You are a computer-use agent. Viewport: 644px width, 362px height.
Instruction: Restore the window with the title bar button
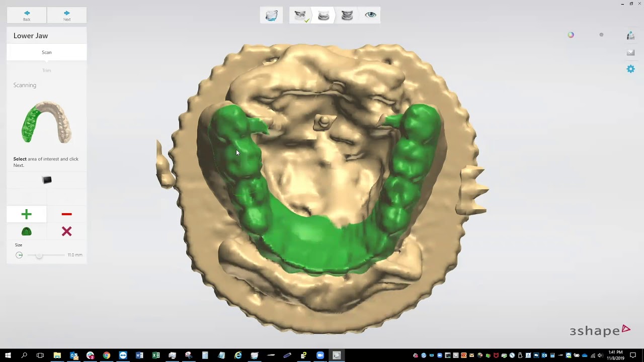coord(631,4)
